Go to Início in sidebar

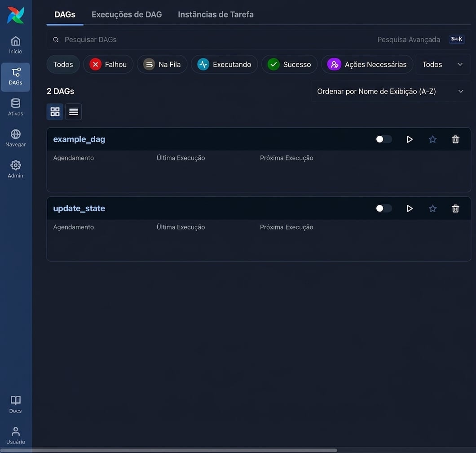pyautogui.click(x=15, y=45)
